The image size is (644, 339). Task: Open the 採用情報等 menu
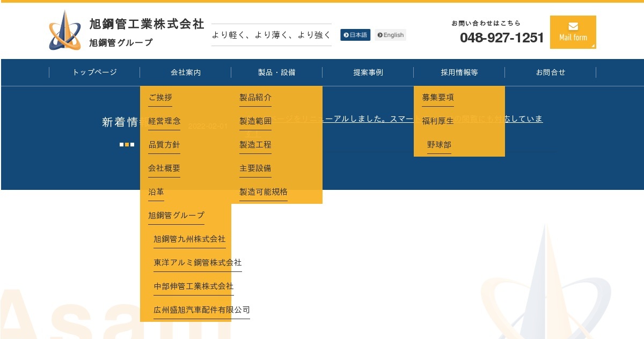(459, 72)
